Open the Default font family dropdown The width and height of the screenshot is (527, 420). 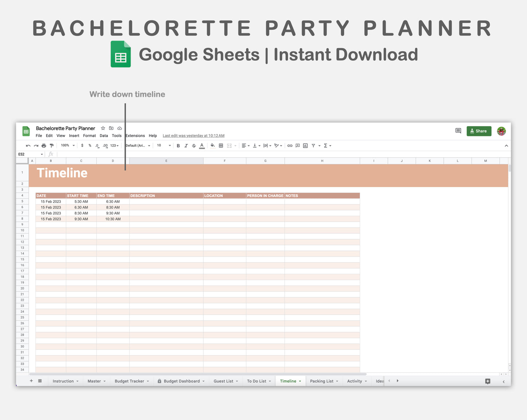(137, 145)
